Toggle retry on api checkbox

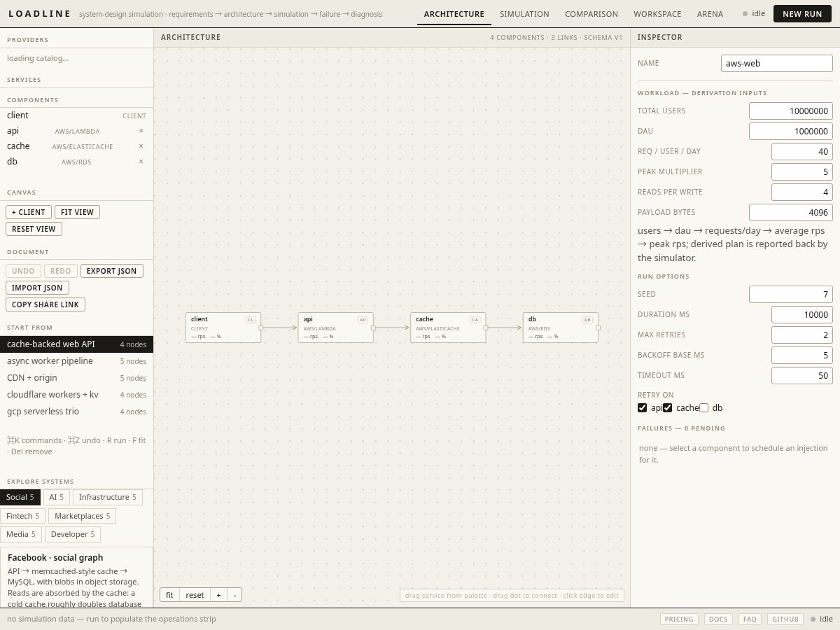(643, 408)
